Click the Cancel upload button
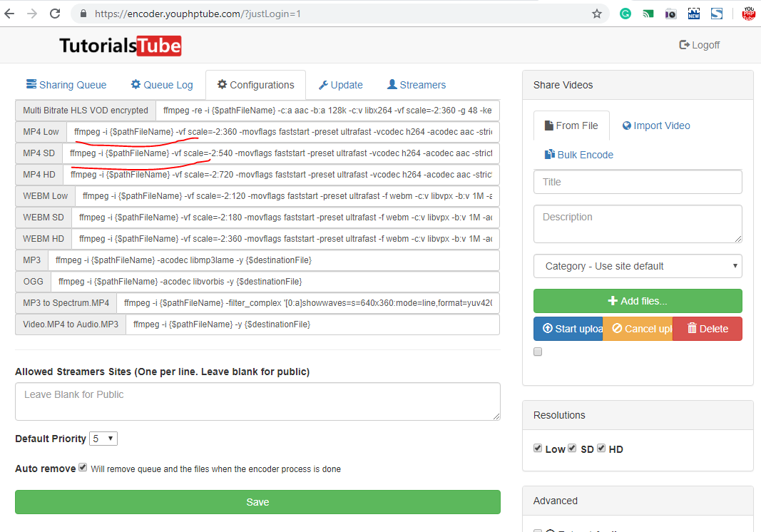The height and width of the screenshot is (532, 761). (x=638, y=329)
